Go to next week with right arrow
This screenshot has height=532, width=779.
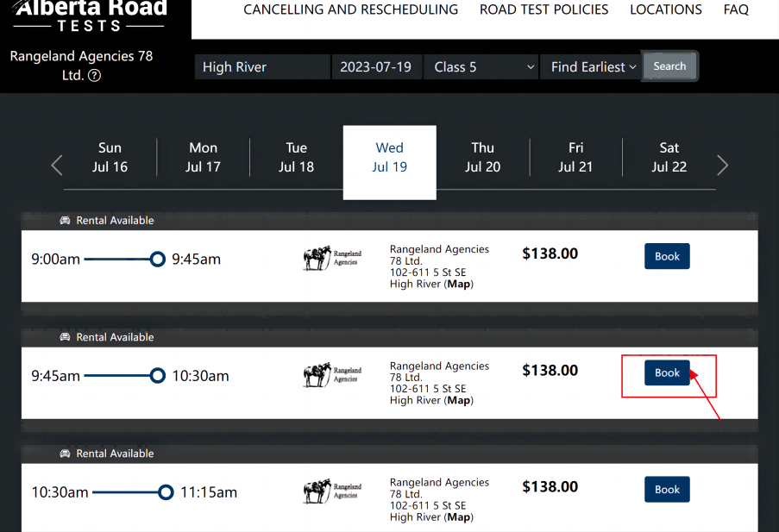pyautogui.click(x=723, y=165)
